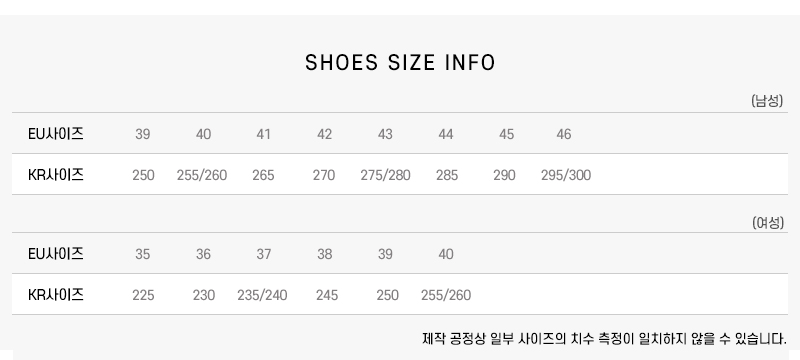Click the women's KR사이즈 row header
This screenshot has width=800, height=360.
tap(56, 294)
